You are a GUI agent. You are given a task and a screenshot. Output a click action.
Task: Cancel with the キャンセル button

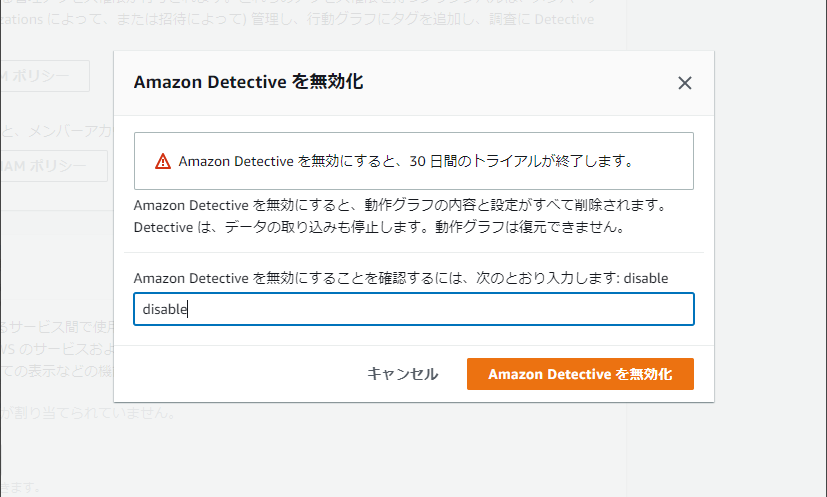(x=402, y=374)
